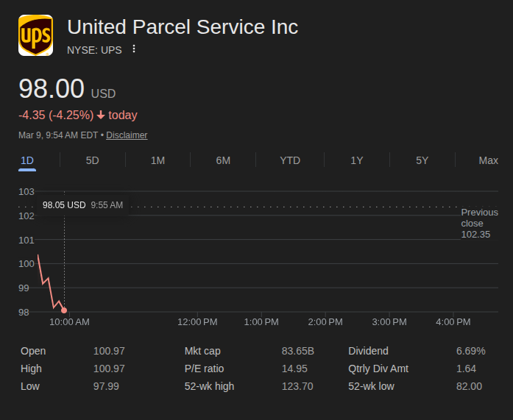Show the 6M price chart

pos(223,160)
